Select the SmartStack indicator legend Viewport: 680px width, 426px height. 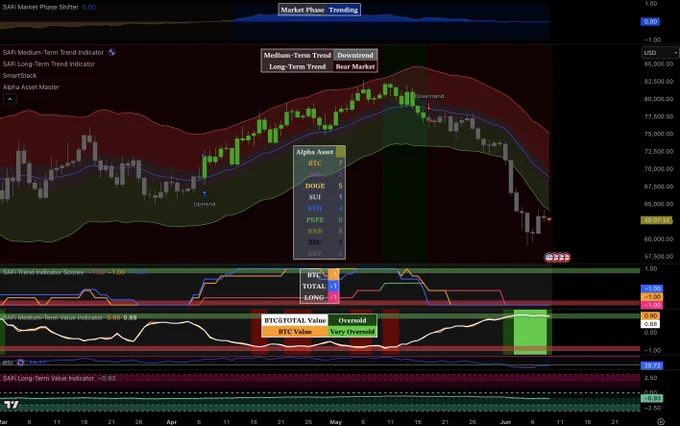pyautogui.click(x=20, y=75)
